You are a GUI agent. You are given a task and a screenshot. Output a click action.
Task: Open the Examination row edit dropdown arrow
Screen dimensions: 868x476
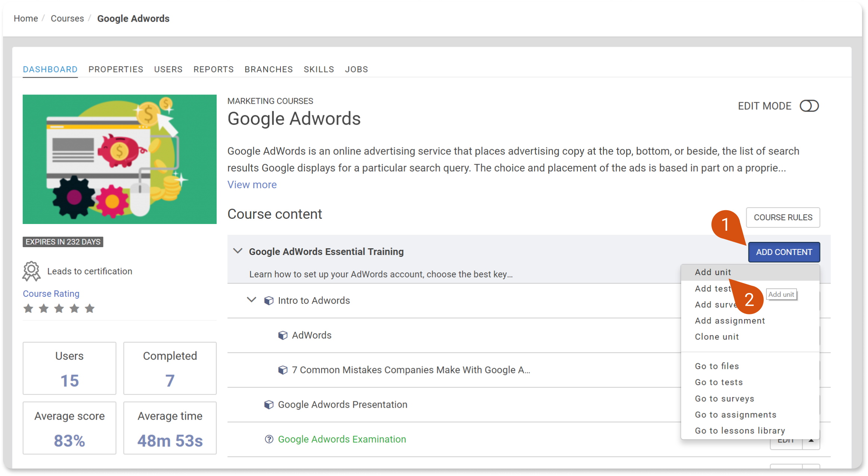point(811,441)
